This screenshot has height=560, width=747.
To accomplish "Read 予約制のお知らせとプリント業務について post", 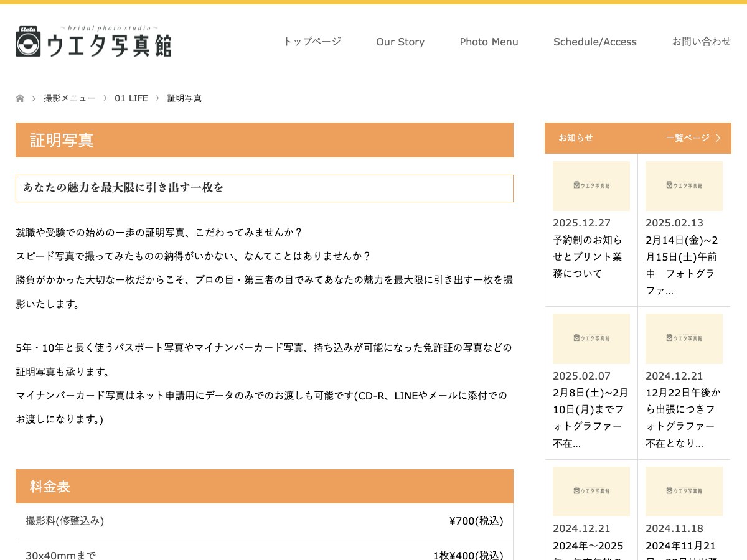I will (588, 256).
